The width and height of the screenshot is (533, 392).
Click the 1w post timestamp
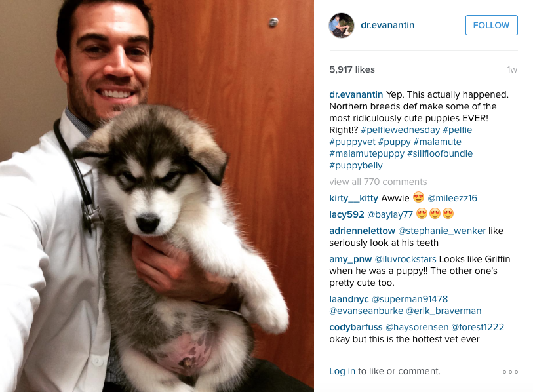click(512, 69)
